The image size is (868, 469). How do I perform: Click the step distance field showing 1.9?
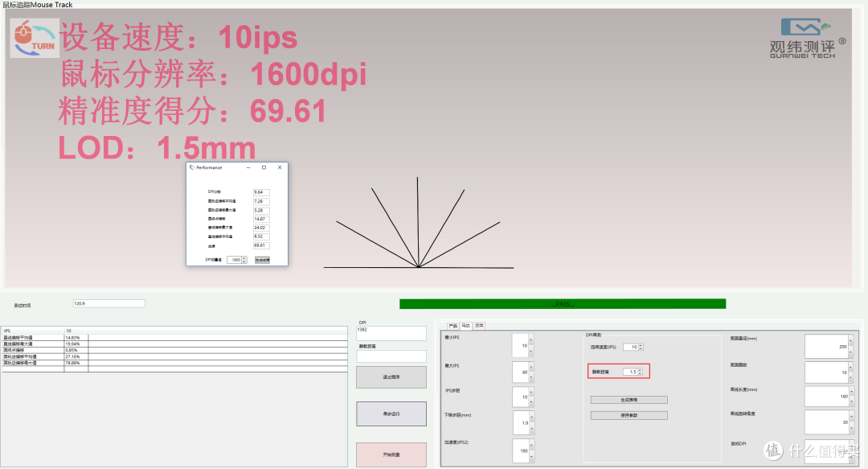(520, 422)
